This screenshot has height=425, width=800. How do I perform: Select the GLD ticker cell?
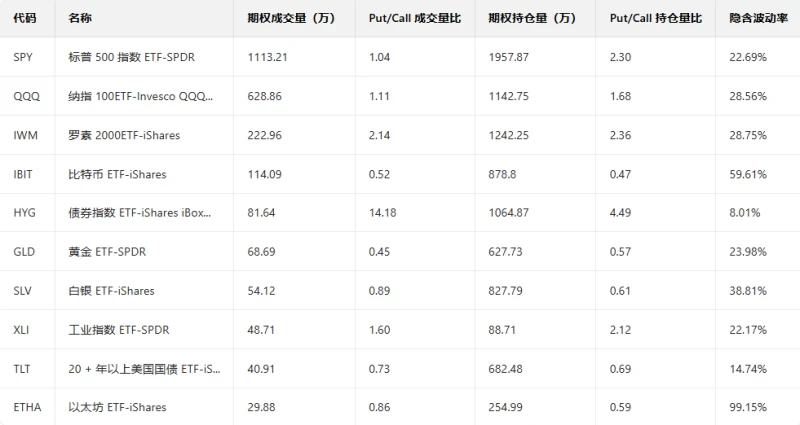25,252
